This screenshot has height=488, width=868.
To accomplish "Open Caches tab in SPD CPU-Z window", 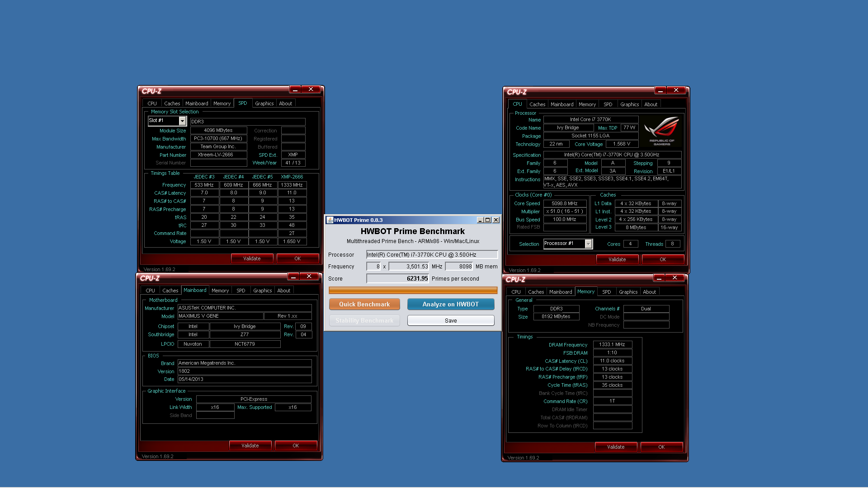I will (x=172, y=103).
